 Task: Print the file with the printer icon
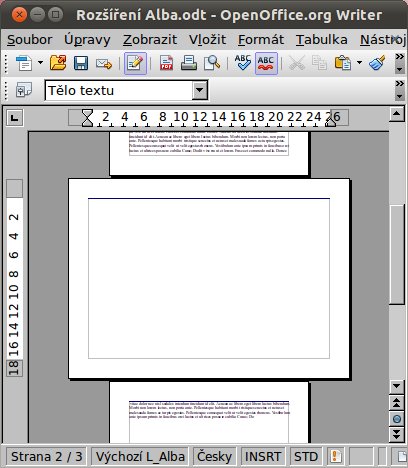[x=189, y=63]
